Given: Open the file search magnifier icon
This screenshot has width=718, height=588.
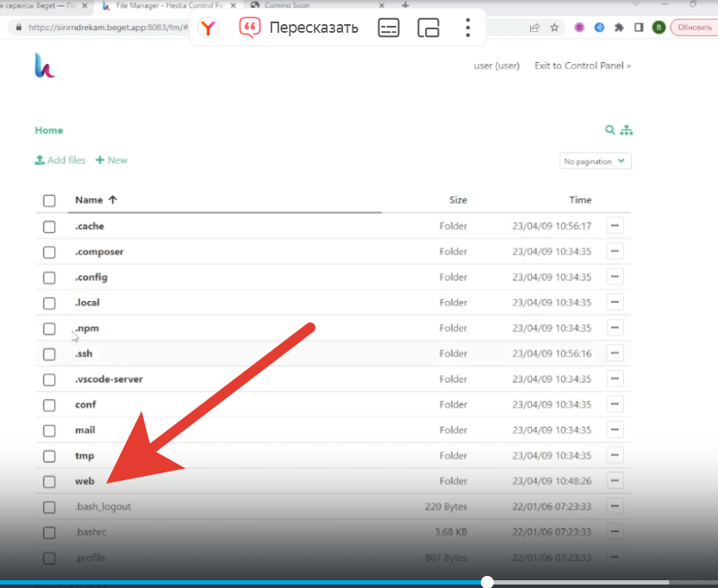Looking at the screenshot, I should click(x=610, y=130).
